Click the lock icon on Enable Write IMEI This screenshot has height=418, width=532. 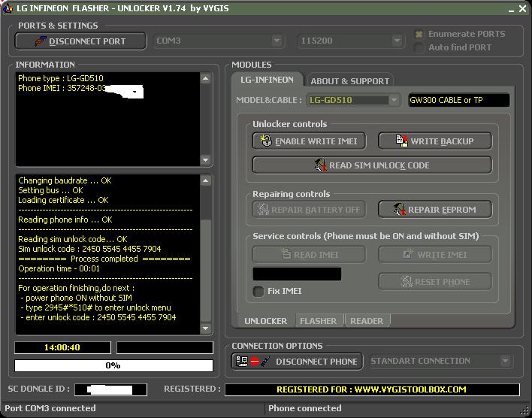click(x=266, y=141)
